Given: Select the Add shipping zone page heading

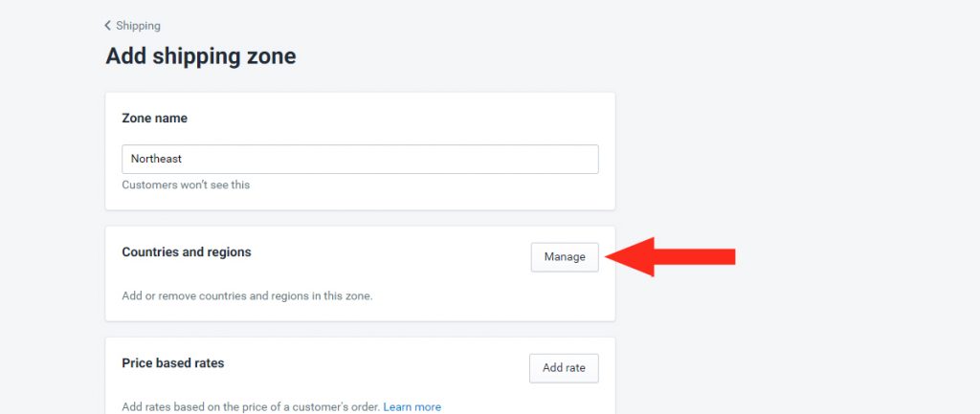Looking at the screenshot, I should coord(201,56).
